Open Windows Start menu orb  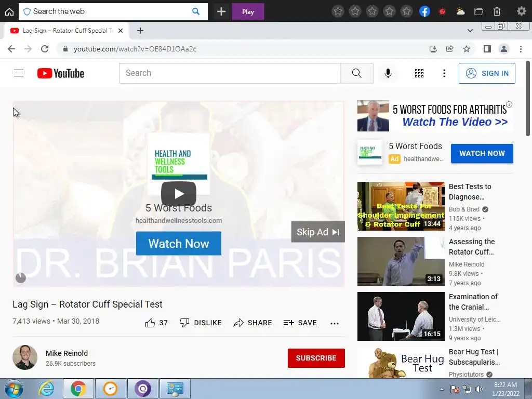14,389
